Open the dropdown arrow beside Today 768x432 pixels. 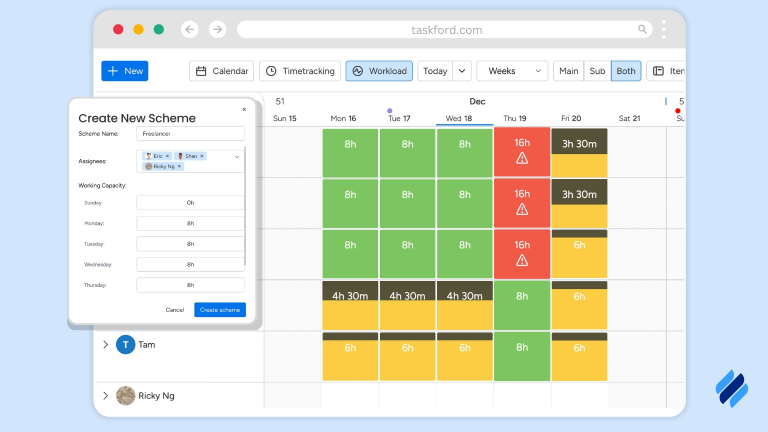(462, 71)
